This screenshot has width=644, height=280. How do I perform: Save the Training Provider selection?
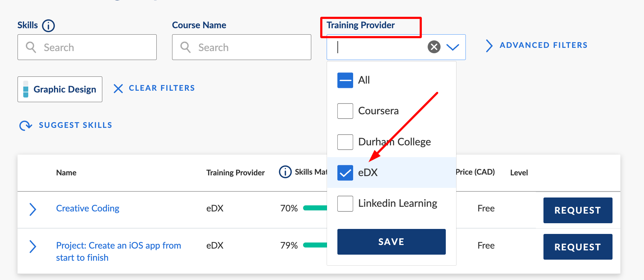click(391, 242)
